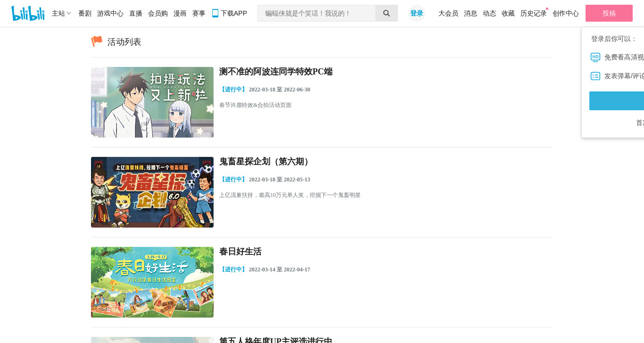The height and width of the screenshot is (343, 644).
Task: Click date 2022-03-18 至 2022-05-13
Action: coord(280,180)
